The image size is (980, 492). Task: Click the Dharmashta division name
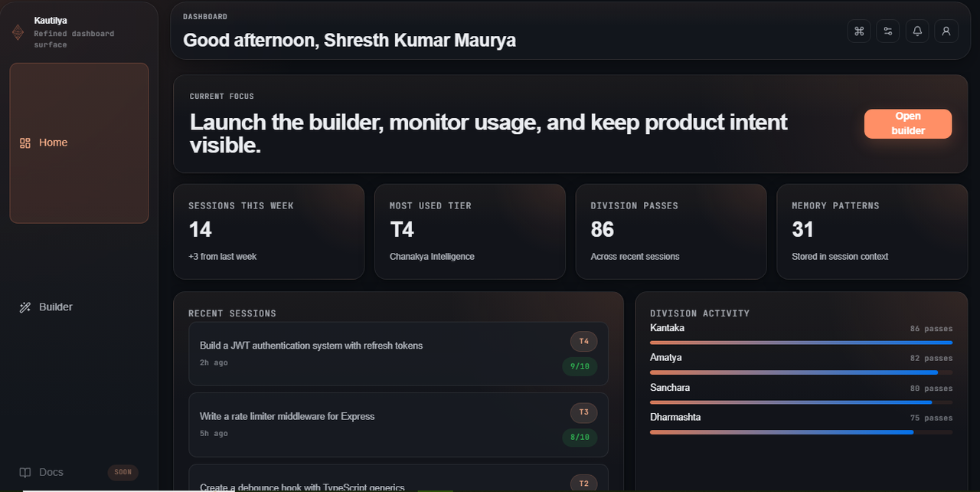pos(675,418)
